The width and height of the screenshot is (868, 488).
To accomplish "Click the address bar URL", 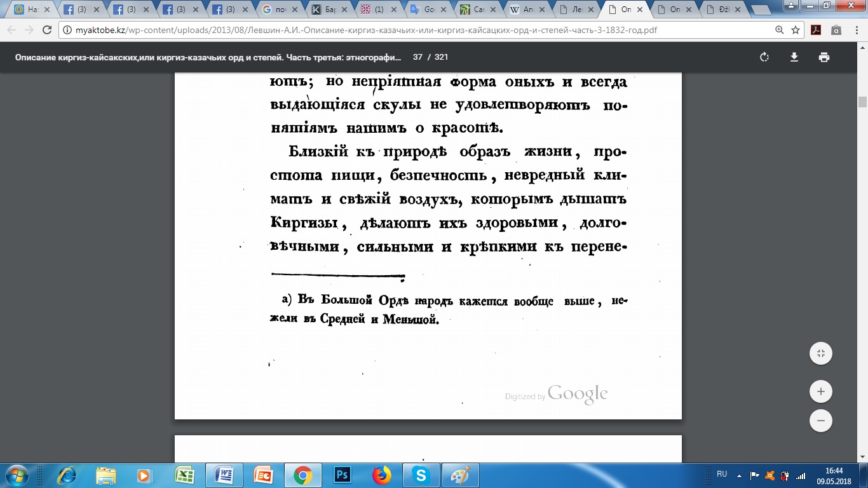I will (381, 30).
